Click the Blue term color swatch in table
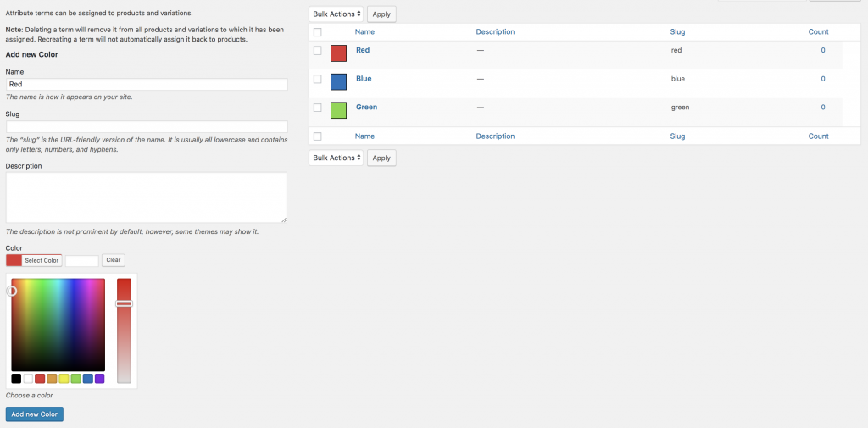868x428 pixels. click(338, 81)
